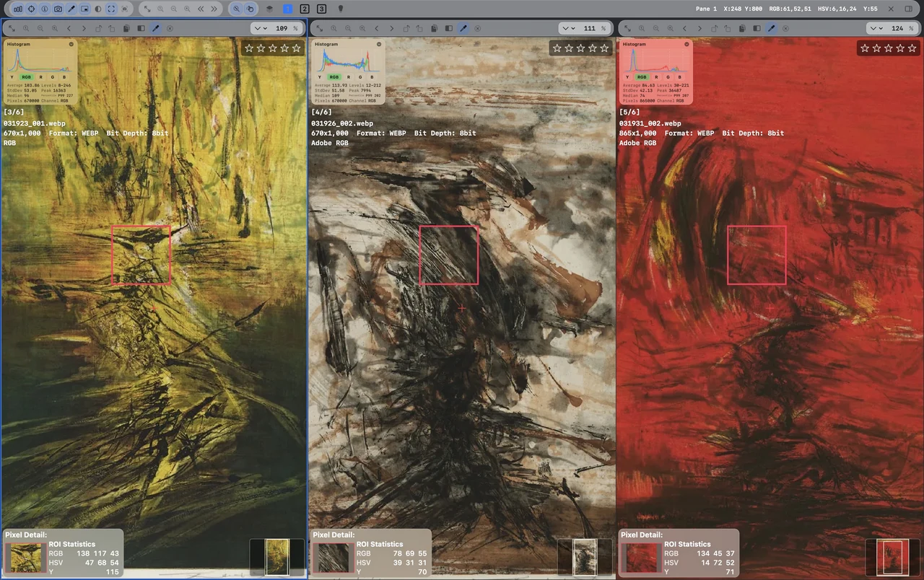
Task: Toggle the histogram display icon in top toolbar
Action: tap(18, 9)
